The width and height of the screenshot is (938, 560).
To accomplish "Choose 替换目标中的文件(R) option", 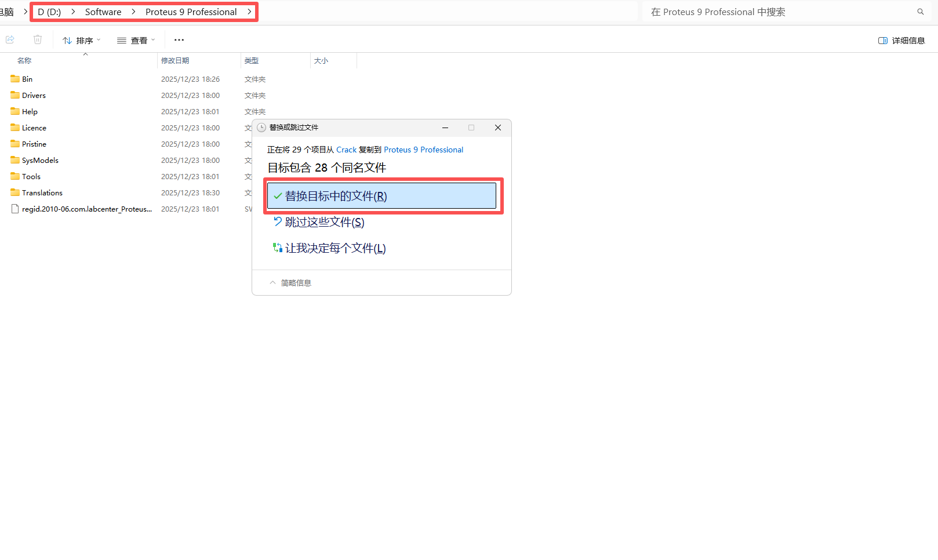I will (381, 196).
